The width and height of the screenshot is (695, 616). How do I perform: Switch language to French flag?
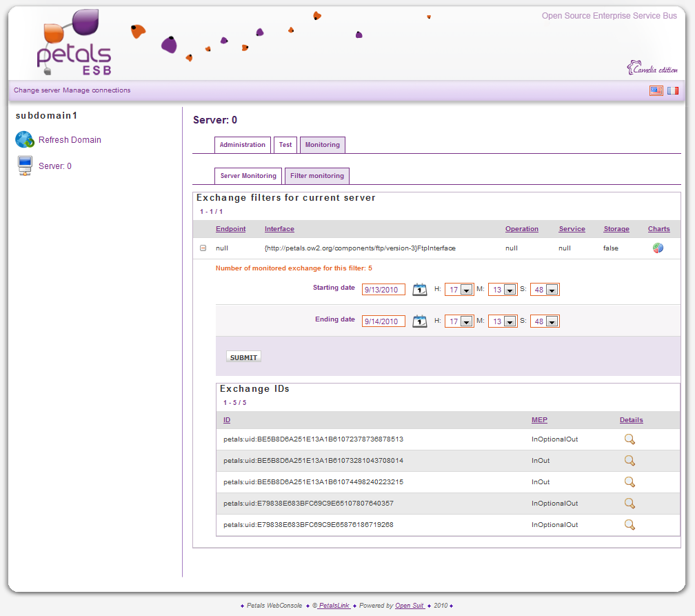pos(673,90)
